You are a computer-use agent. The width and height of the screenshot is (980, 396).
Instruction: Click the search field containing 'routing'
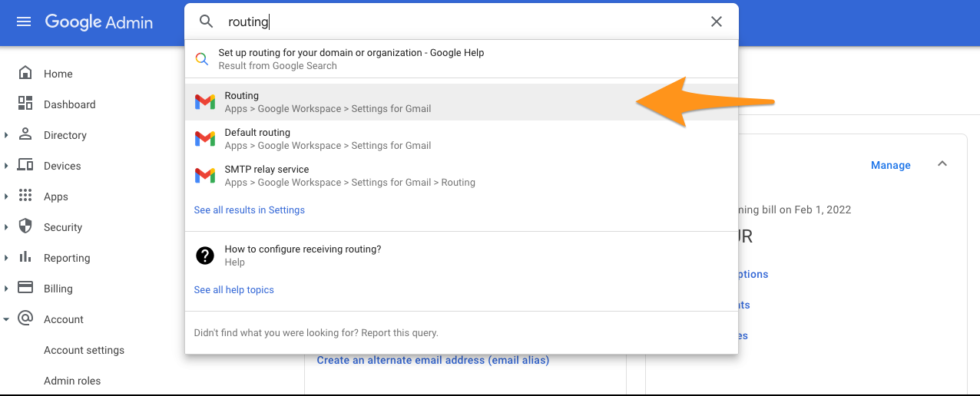[462, 21]
